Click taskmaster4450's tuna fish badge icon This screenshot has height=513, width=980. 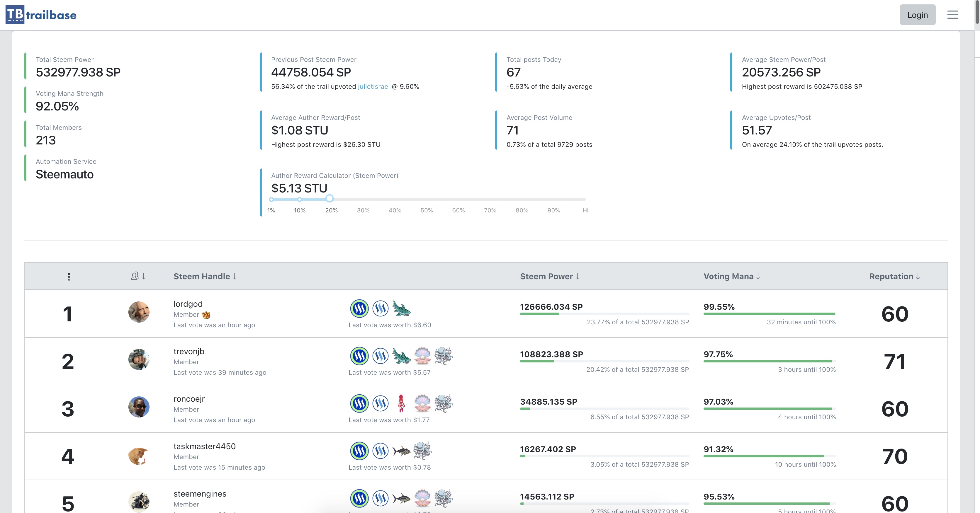click(401, 451)
